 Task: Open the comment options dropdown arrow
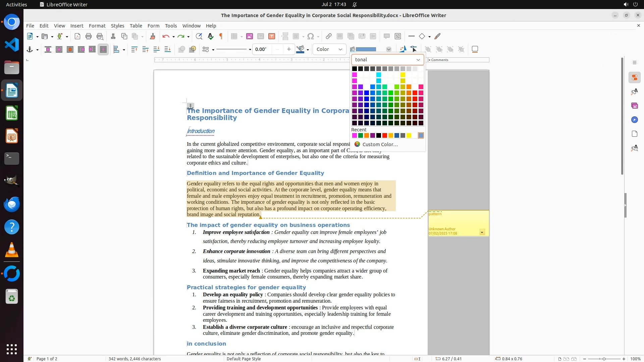pyautogui.click(x=482, y=232)
